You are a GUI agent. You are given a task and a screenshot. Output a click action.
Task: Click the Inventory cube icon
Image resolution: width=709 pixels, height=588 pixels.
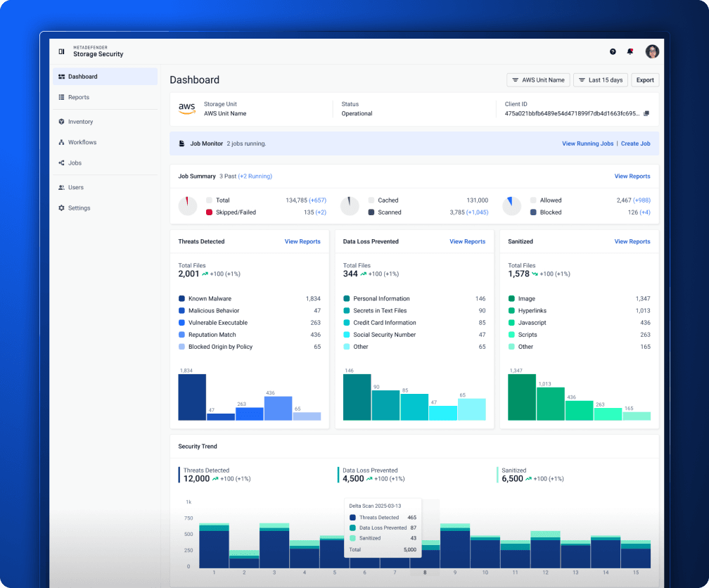pyautogui.click(x=61, y=122)
